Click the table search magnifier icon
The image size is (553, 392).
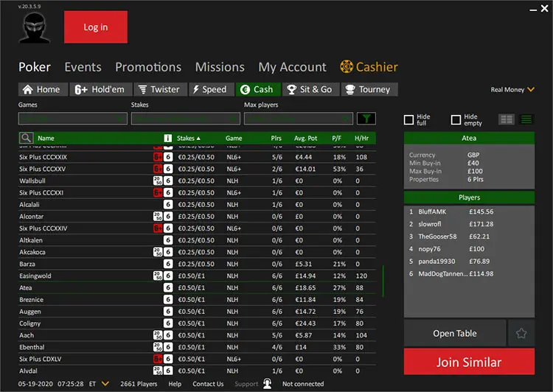point(26,138)
